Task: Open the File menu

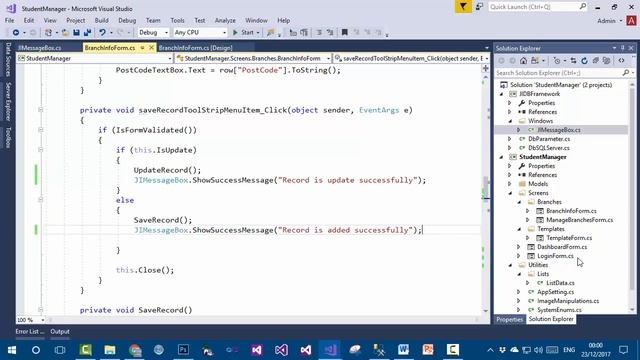Action: point(9,20)
